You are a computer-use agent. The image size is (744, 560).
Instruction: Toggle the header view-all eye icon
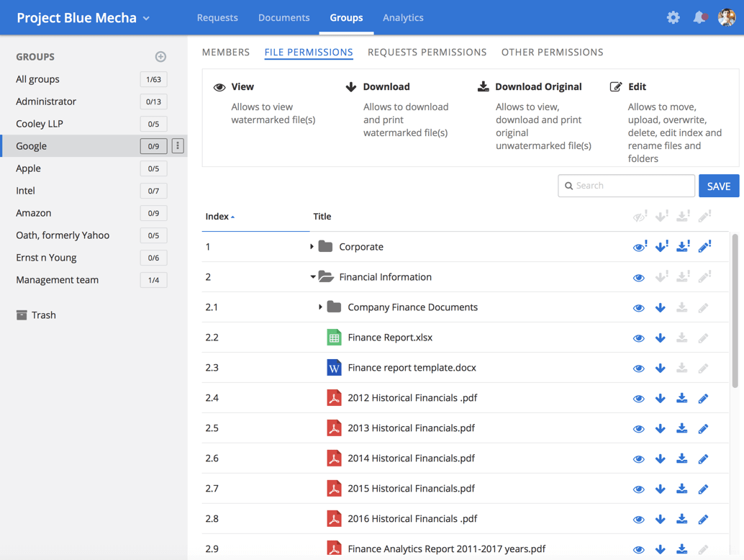[x=640, y=217]
